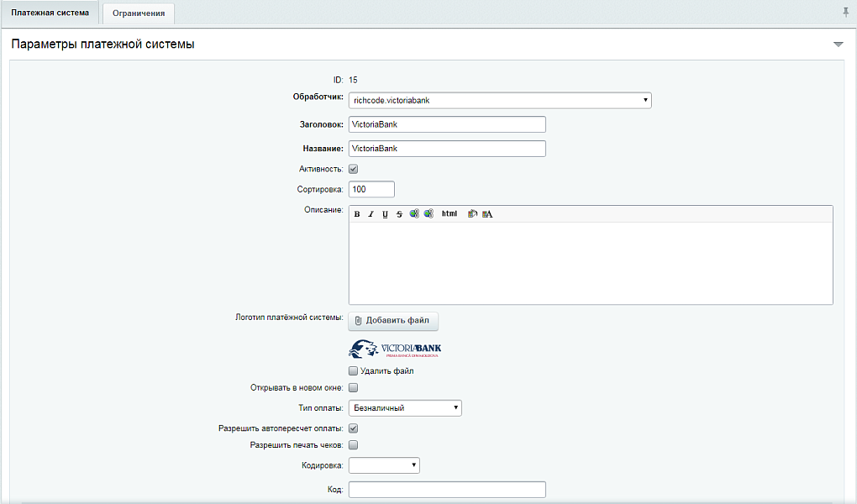Click the Добавить файл button
The width and height of the screenshot is (857, 504).
click(393, 321)
